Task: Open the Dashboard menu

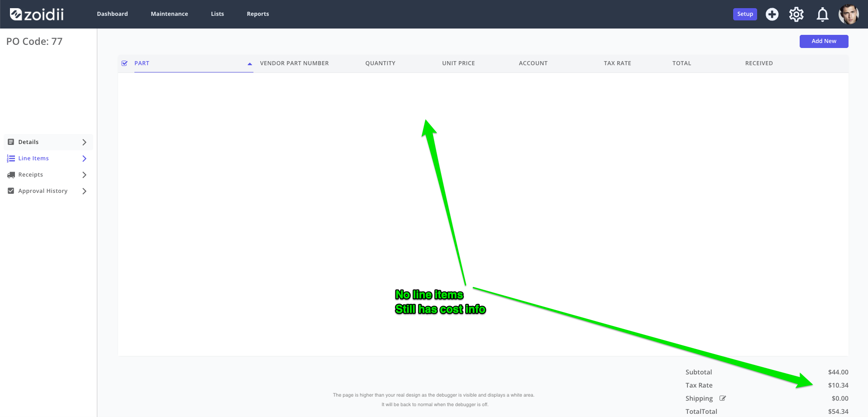Action: (112, 14)
